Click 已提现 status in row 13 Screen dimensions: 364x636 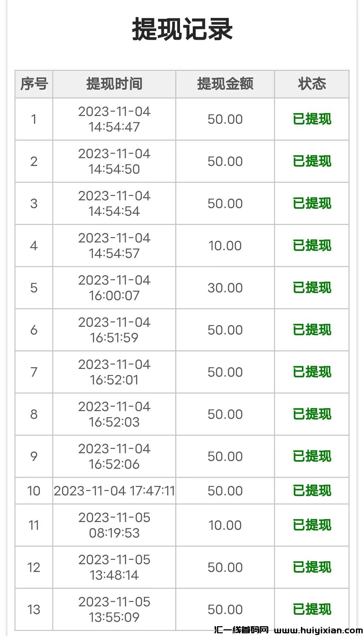pos(312,609)
